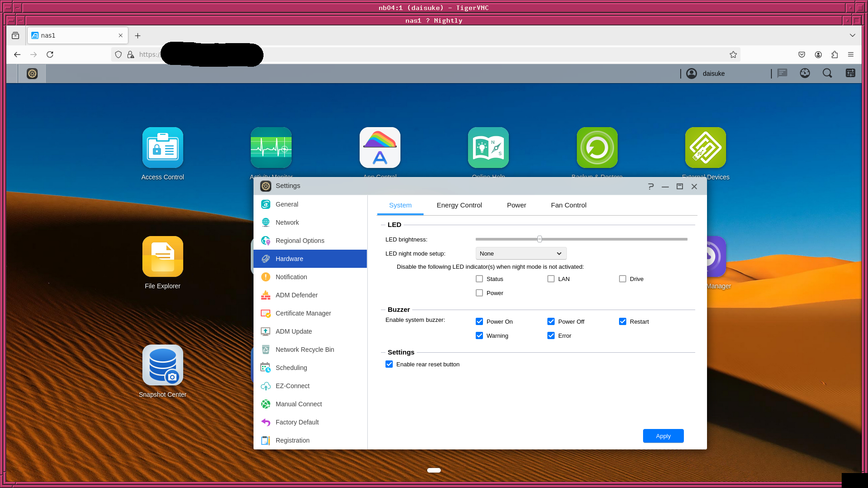
Task: Launch the Activity Monitor app icon
Action: pos(271,148)
